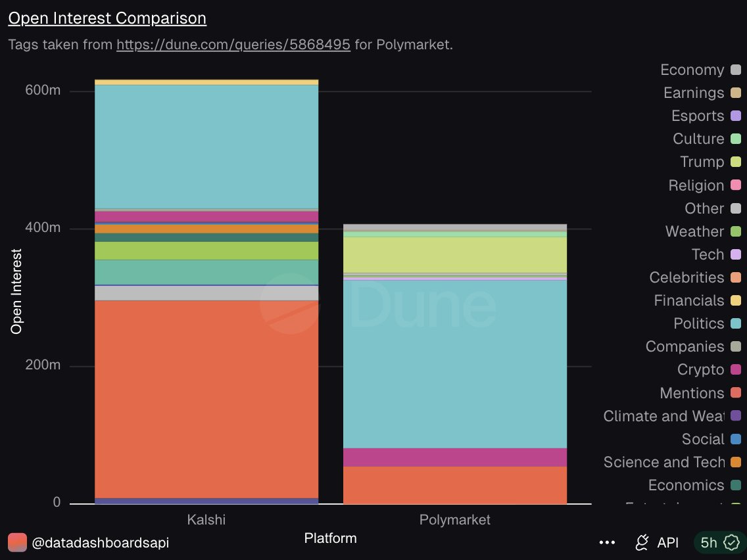Hide Crypto series via legend

click(709, 369)
